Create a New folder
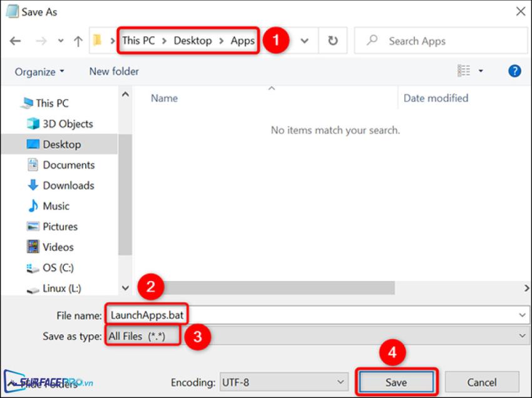532x398 pixels. (114, 71)
